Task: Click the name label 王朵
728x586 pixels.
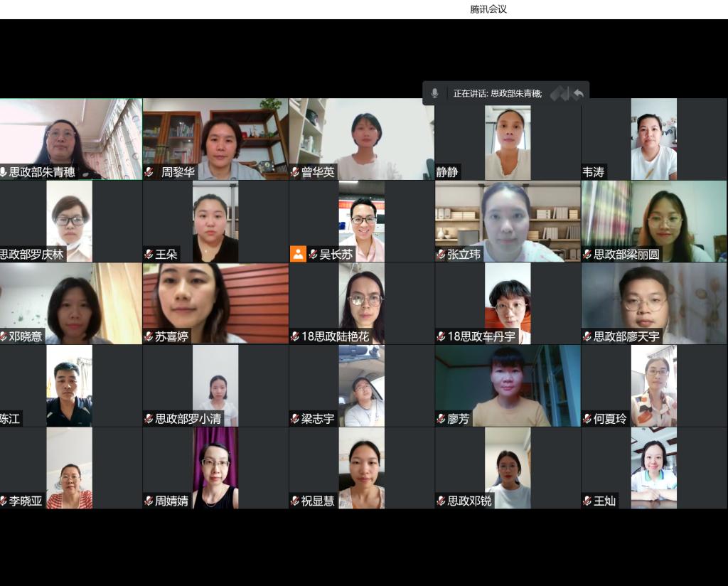Action: pyautogui.click(x=166, y=255)
